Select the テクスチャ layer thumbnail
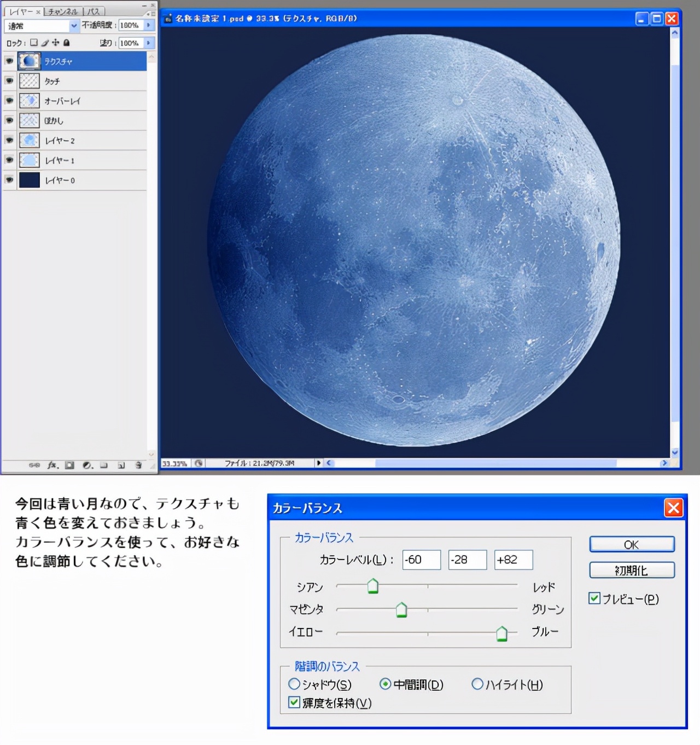The image size is (700, 745). [30, 61]
